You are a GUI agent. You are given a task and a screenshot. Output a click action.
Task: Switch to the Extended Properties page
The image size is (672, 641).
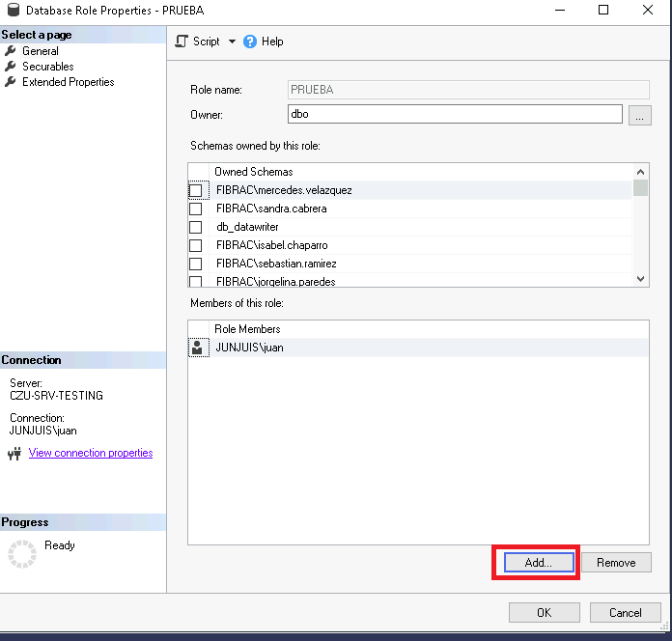[68, 82]
